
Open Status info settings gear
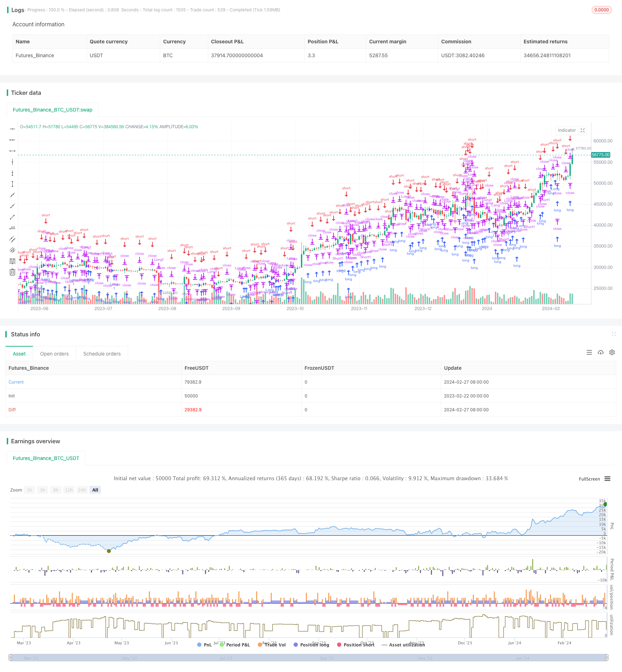click(612, 352)
